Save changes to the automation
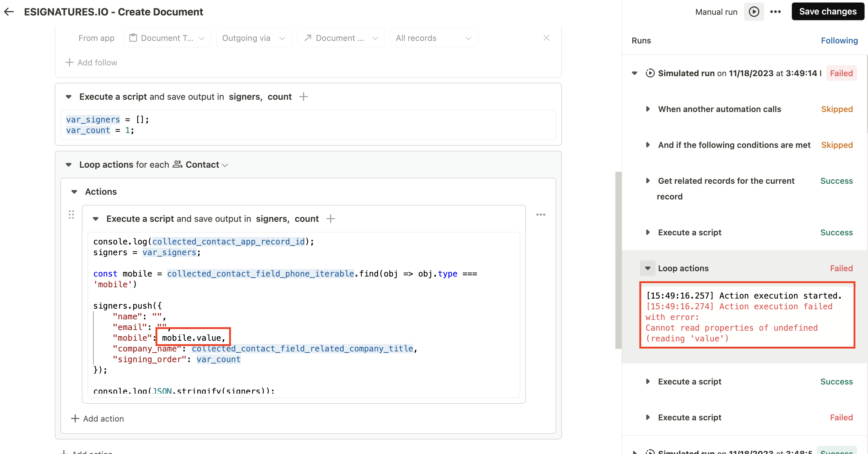 click(827, 11)
